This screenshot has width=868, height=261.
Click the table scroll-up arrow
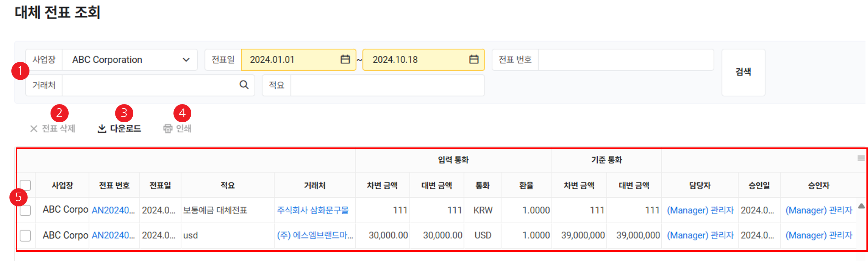click(861, 206)
